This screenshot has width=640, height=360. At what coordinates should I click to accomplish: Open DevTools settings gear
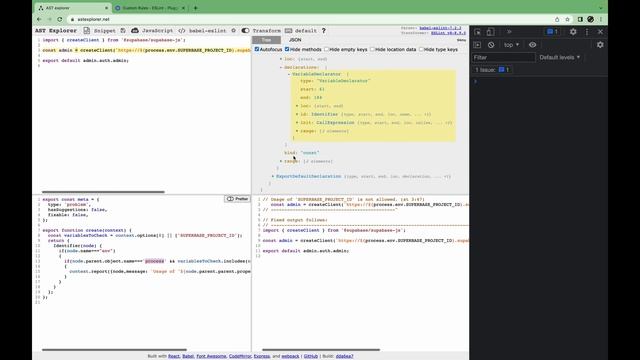tap(573, 32)
